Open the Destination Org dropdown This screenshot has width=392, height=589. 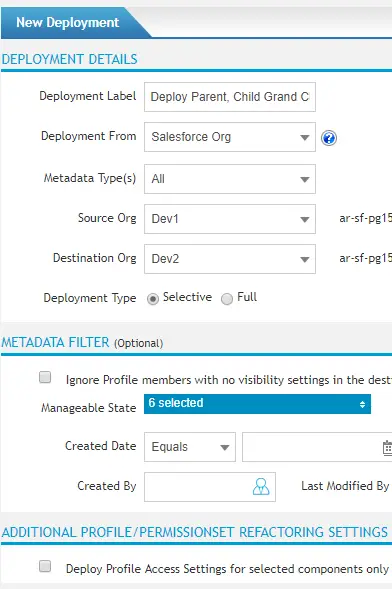230,259
